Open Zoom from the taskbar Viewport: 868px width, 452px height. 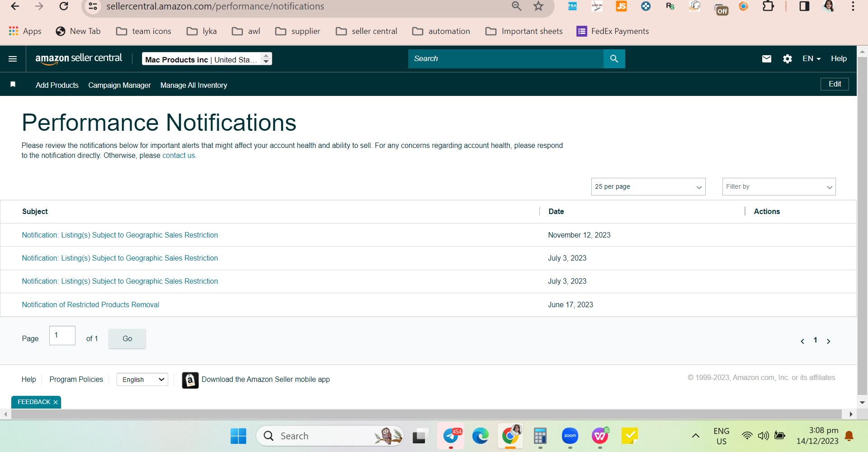point(570,436)
